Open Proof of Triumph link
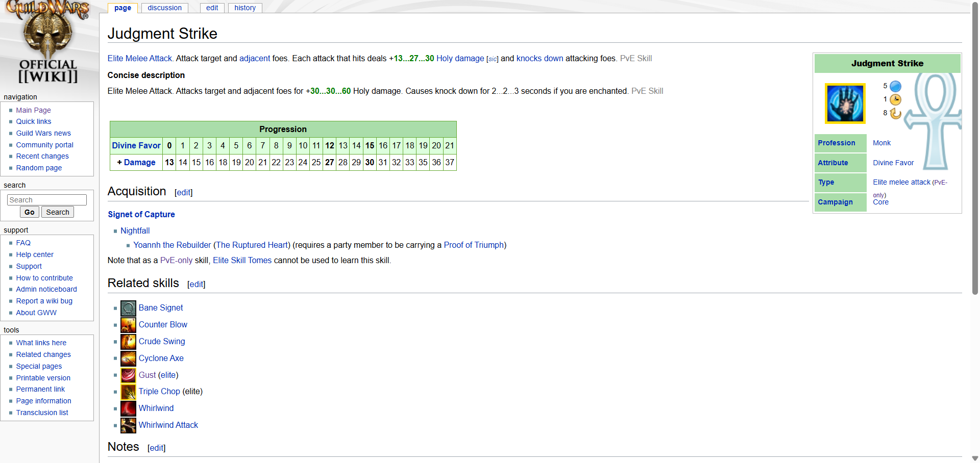The width and height of the screenshot is (980, 463). click(474, 245)
